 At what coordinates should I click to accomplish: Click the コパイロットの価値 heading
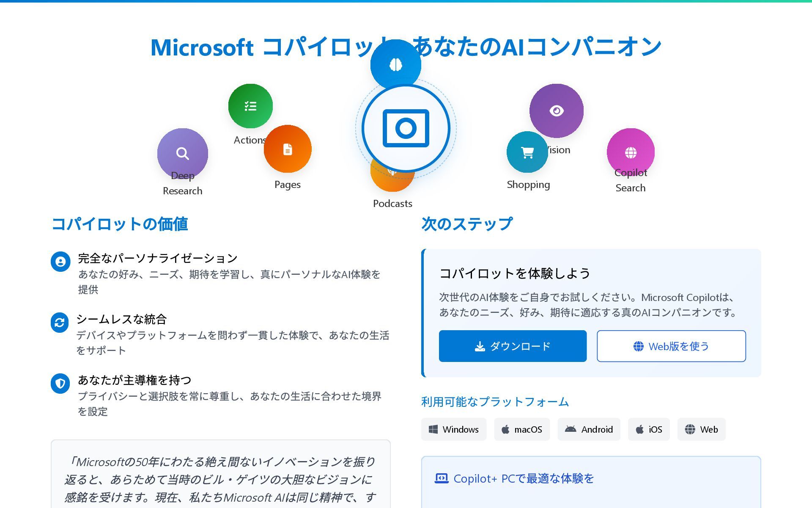click(120, 224)
